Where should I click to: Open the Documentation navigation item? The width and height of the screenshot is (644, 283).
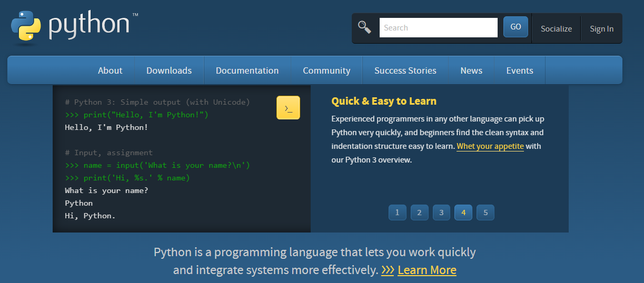pos(247,70)
